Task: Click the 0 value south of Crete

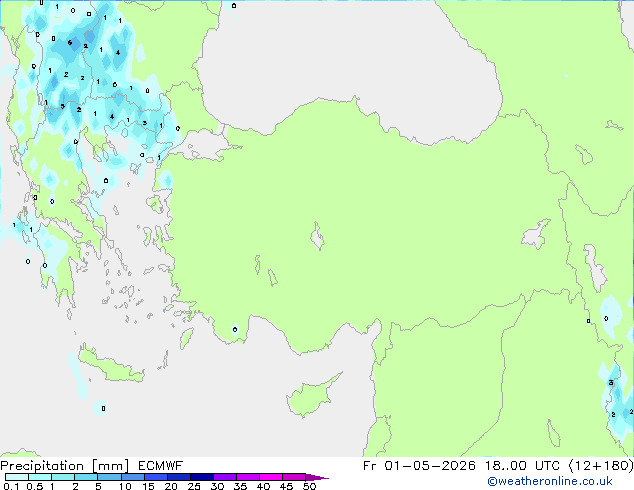Action: 104,408
